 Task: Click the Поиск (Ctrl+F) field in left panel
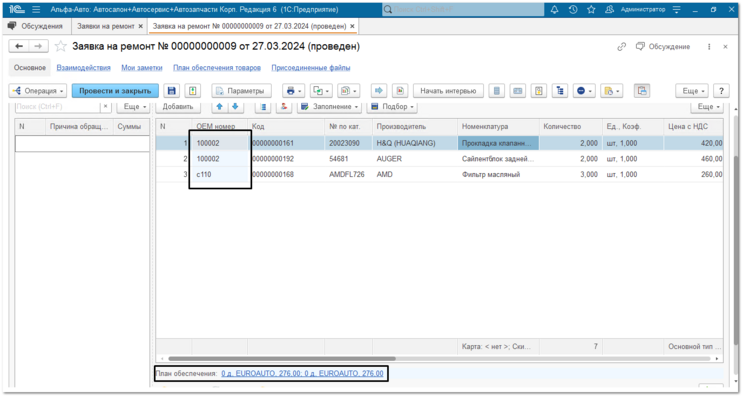click(x=58, y=107)
